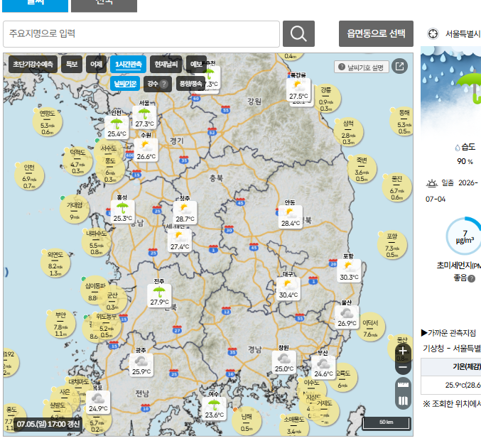
Task: Click the 홍성 25.3°C weather marker
Action: point(122,212)
